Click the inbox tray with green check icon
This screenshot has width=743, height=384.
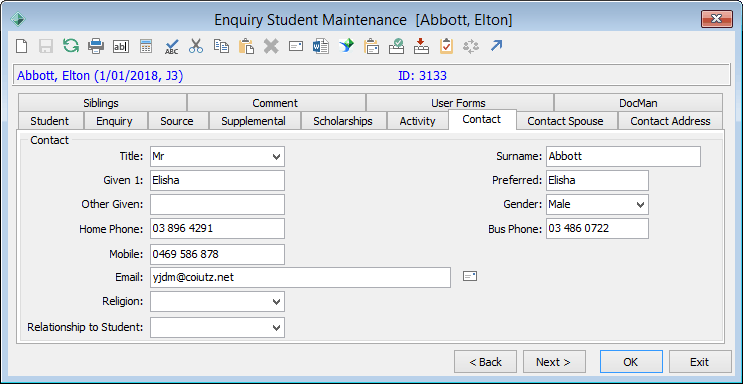[x=397, y=46]
